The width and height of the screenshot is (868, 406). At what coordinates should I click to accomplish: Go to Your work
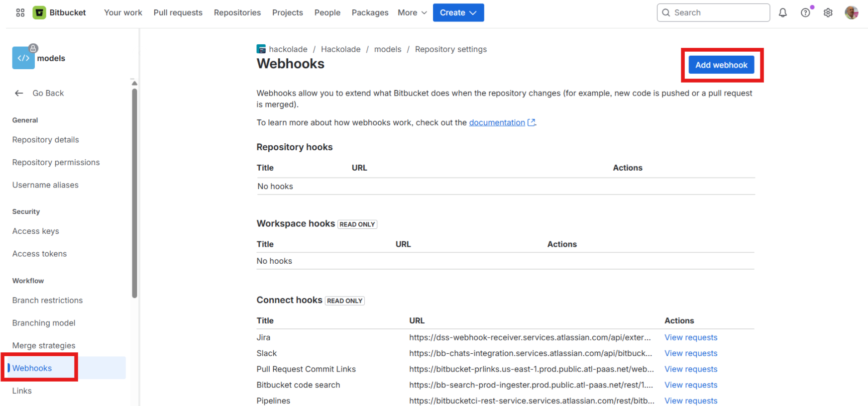123,12
